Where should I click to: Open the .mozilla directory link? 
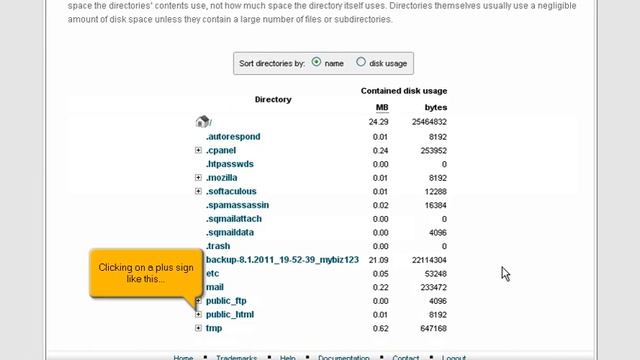click(x=222, y=178)
